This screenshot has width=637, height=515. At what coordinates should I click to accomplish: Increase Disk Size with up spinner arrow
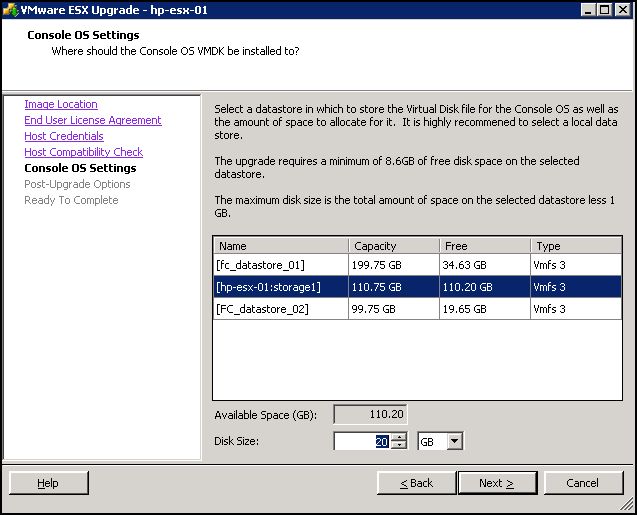point(399,437)
